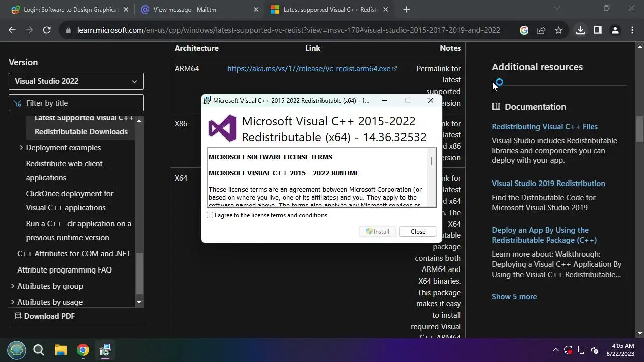Viewport: 644px width, 362px height.
Task: Click the site info lock icon
Action: coord(68,30)
